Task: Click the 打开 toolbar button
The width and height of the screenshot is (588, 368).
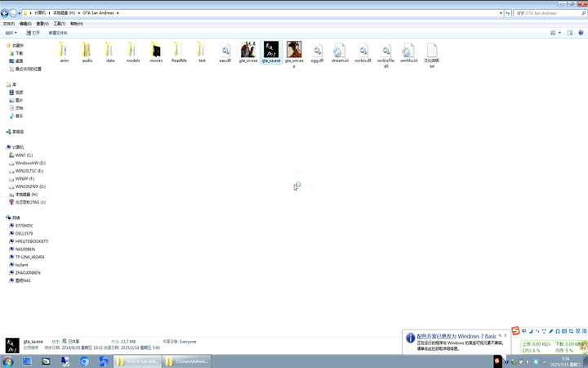Action: tap(33, 33)
